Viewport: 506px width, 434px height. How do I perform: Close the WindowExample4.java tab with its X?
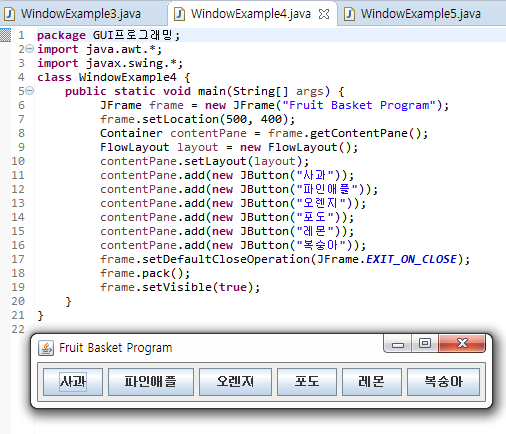pyautogui.click(x=324, y=14)
